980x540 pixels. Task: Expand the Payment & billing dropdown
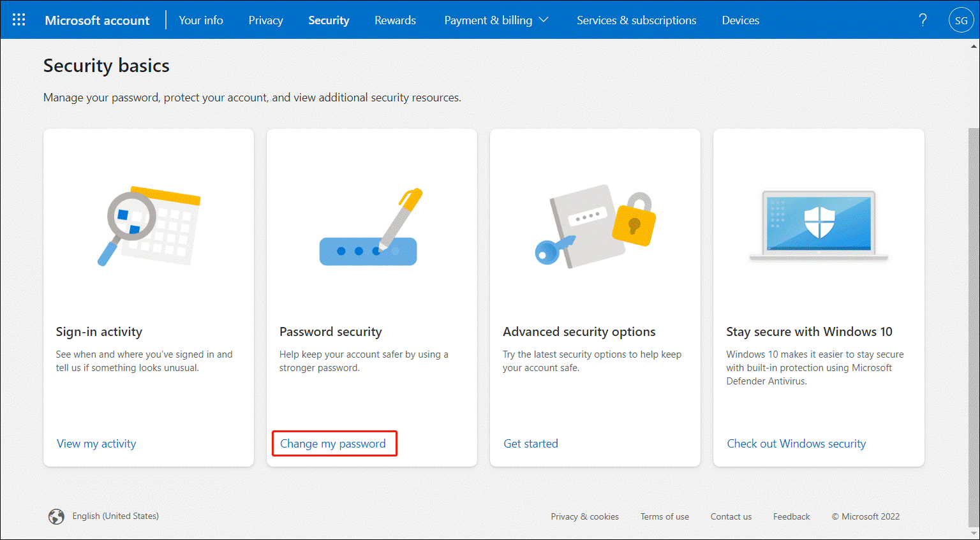tap(496, 20)
